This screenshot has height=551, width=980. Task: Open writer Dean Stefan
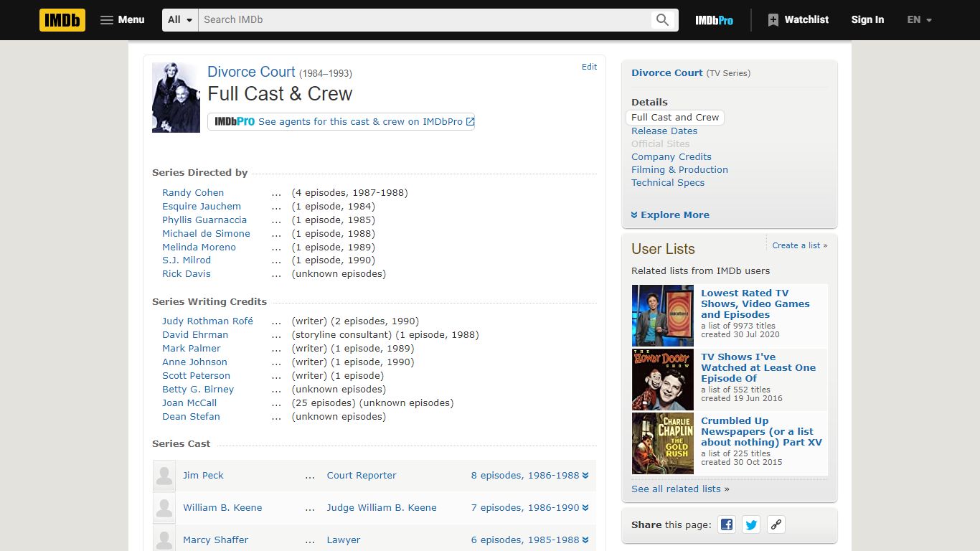coord(191,416)
